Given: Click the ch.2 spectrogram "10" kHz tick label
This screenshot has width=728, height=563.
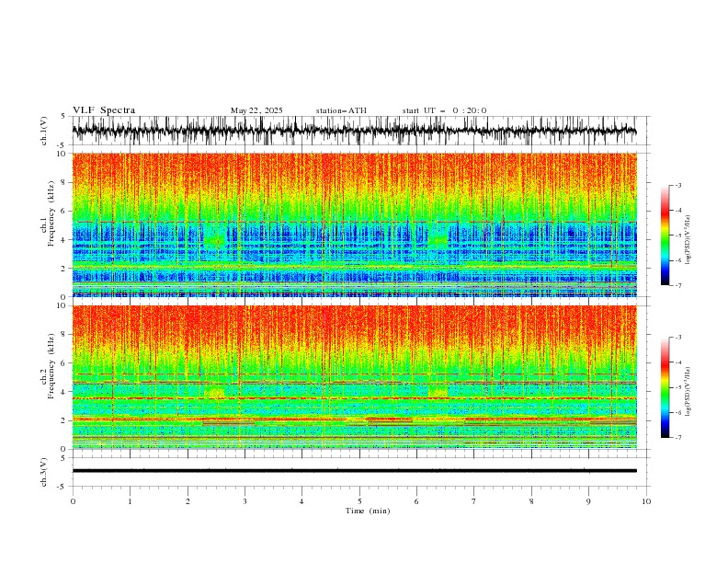Looking at the screenshot, I should [x=61, y=305].
